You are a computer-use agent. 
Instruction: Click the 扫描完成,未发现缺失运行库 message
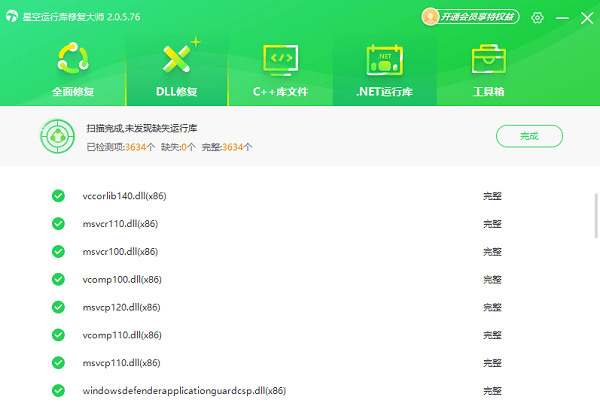tap(142, 128)
